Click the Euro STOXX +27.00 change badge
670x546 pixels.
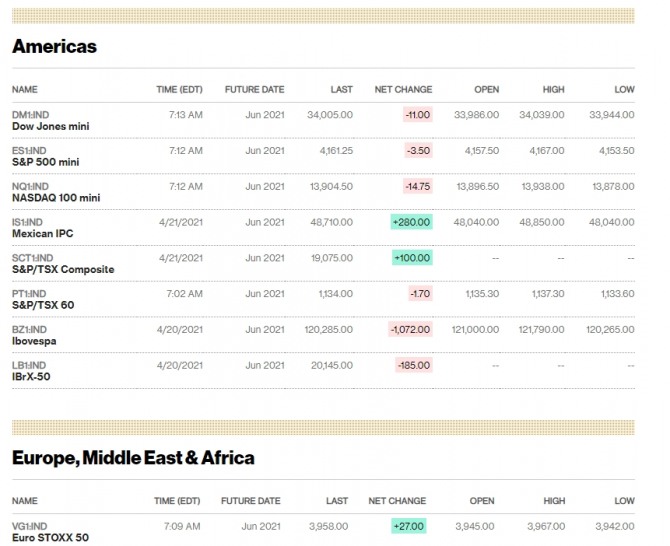pos(409,526)
